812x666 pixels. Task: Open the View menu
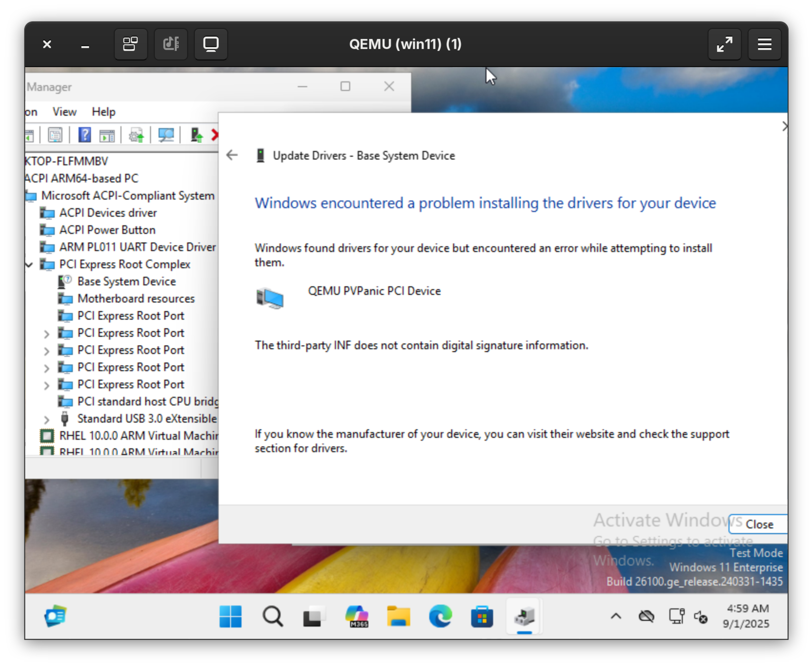(x=64, y=112)
